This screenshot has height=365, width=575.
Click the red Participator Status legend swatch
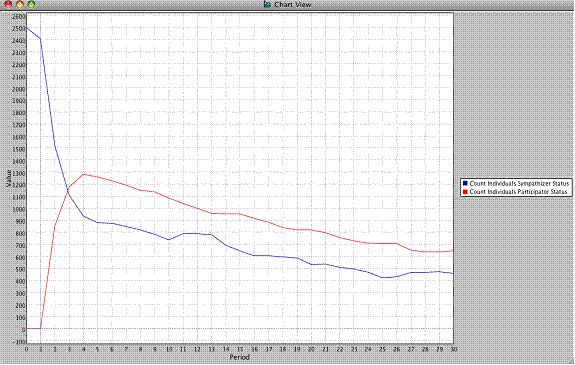tap(465, 191)
